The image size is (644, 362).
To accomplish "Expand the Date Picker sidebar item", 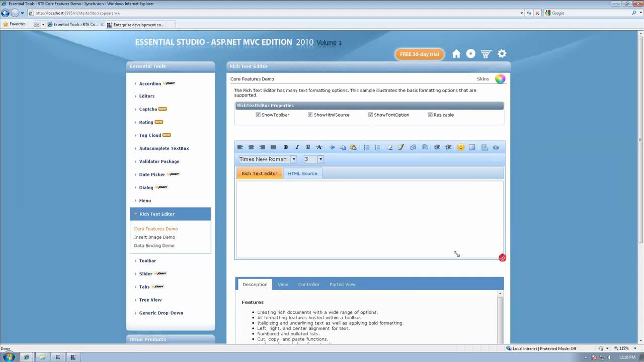I will tap(152, 174).
